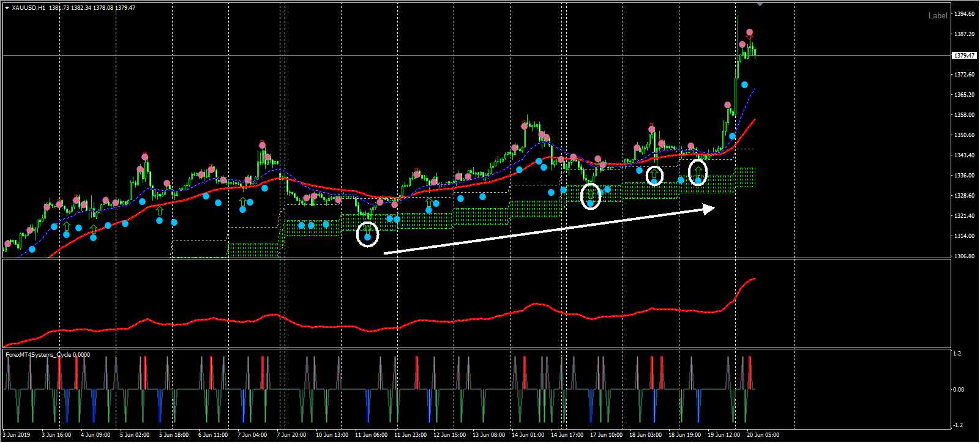This screenshot has height=443, width=980.
Task: Click the 1.2 cycle scale label
Action: pyautogui.click(x=957, y=354)
